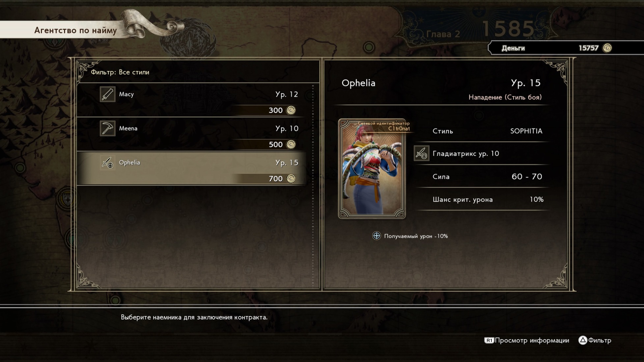Select mercenary Meena level 10

tap(192, 134)
